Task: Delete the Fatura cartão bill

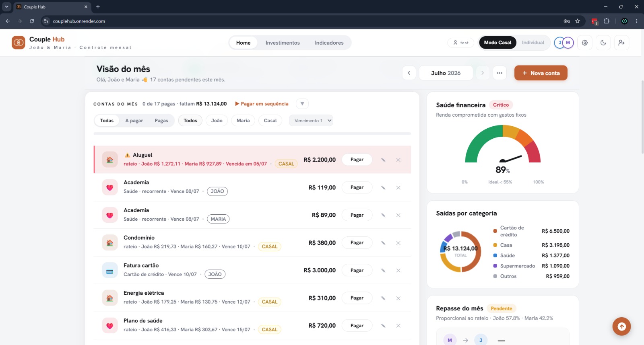Action: pyautogui.click(x=398, y=271)
